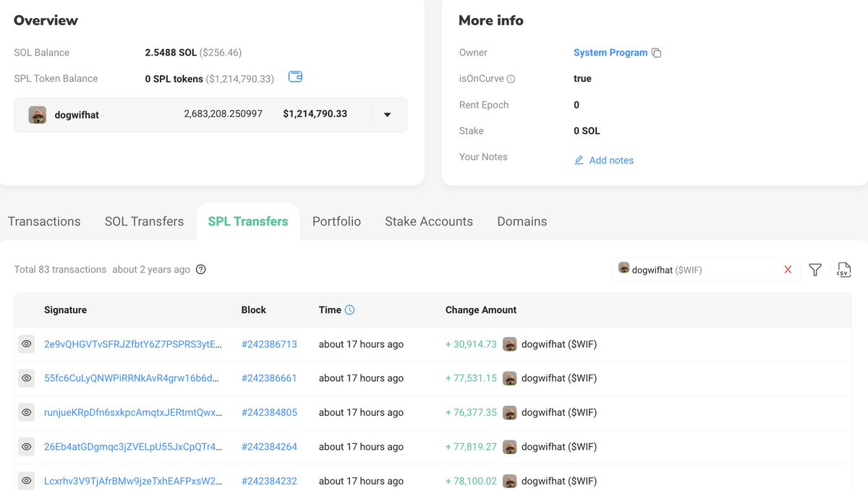Select the SPL Transfers tab

pos(248,221)
